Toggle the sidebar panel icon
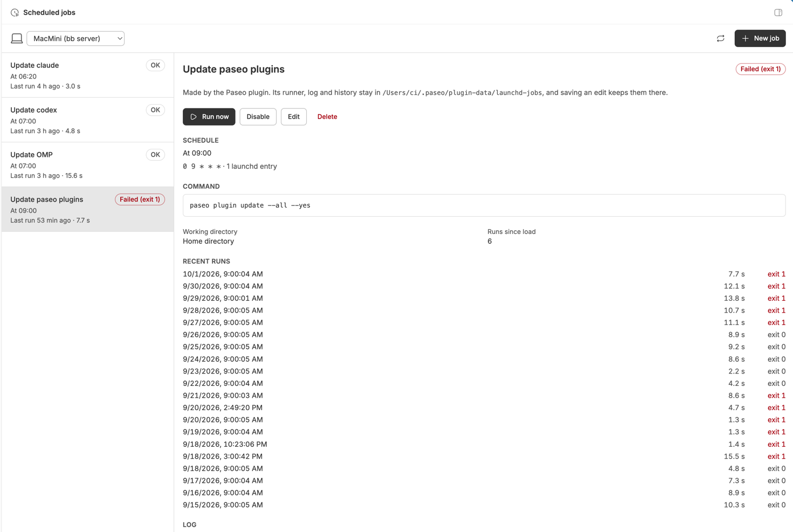Screen dimensions: 793x532 click(778, 12)
